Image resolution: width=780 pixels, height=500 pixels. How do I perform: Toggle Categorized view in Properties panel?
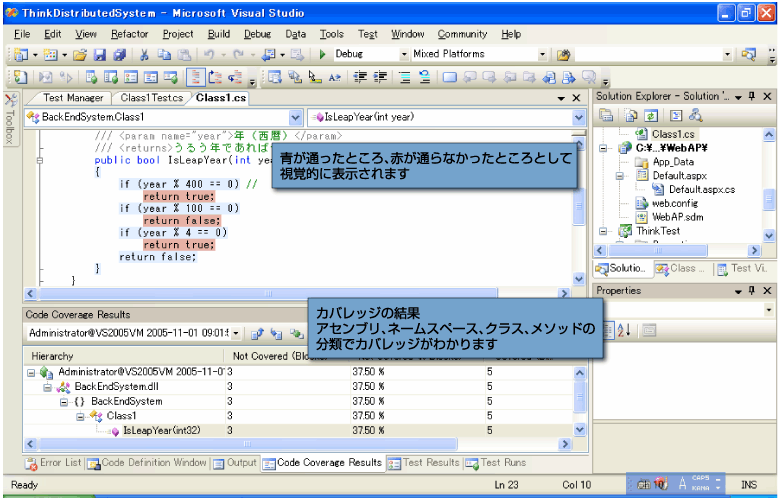click(608, 330)
